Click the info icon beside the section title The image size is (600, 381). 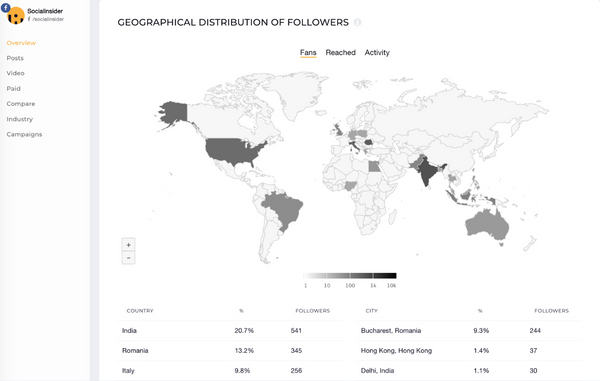pos(357,22)
